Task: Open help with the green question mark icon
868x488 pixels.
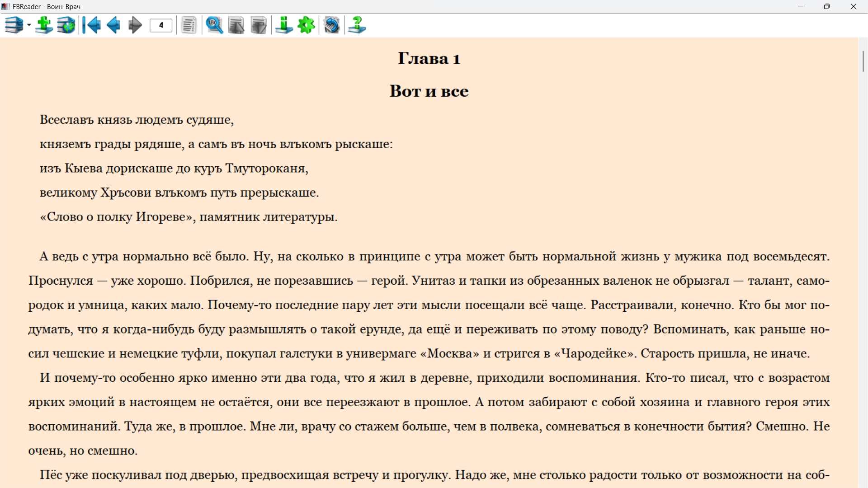Action: coord(357,25)
